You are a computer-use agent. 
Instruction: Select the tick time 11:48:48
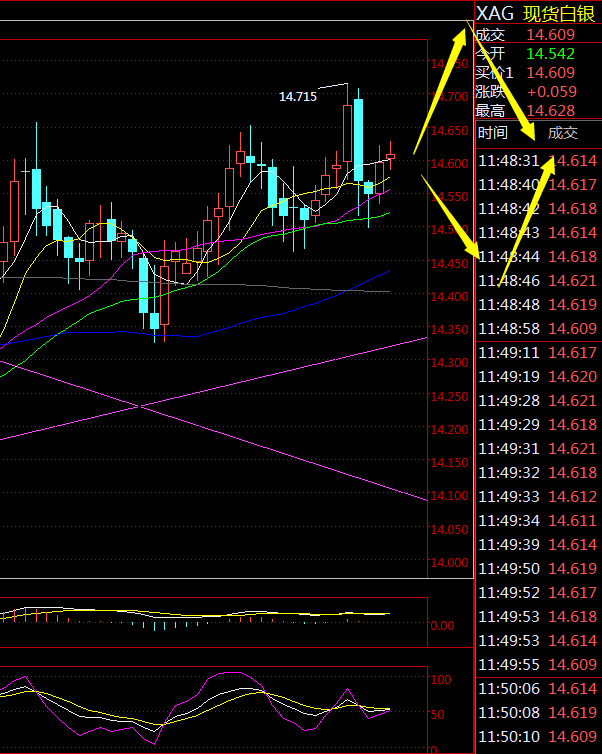click(509, 304)
